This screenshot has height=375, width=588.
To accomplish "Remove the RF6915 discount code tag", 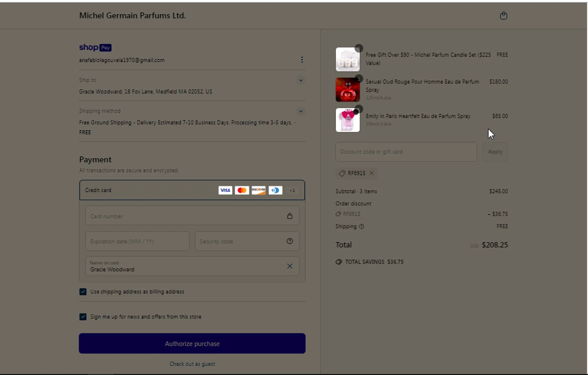I will point(372,173).
